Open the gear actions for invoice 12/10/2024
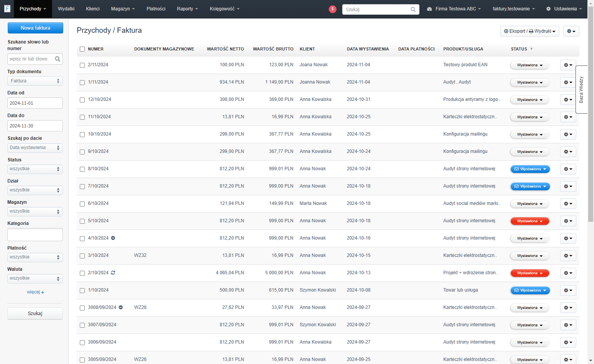This screenshot has width=594, height=364. (568, 100)
